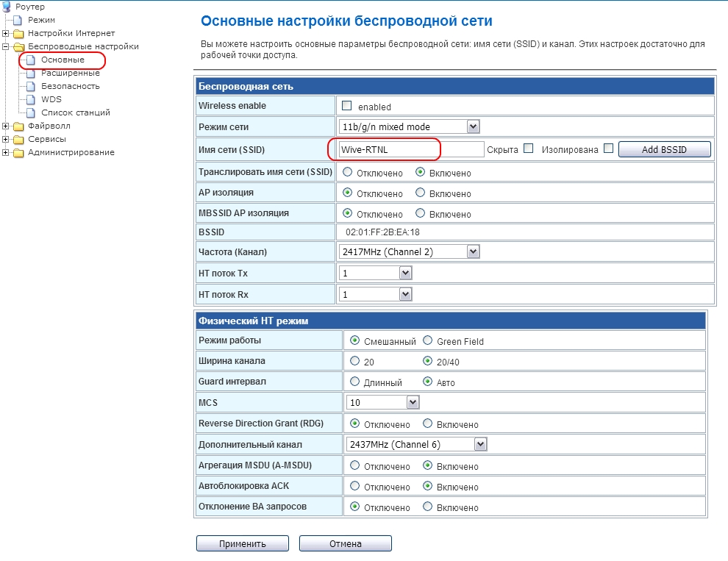Click the Отмена button

346,544
